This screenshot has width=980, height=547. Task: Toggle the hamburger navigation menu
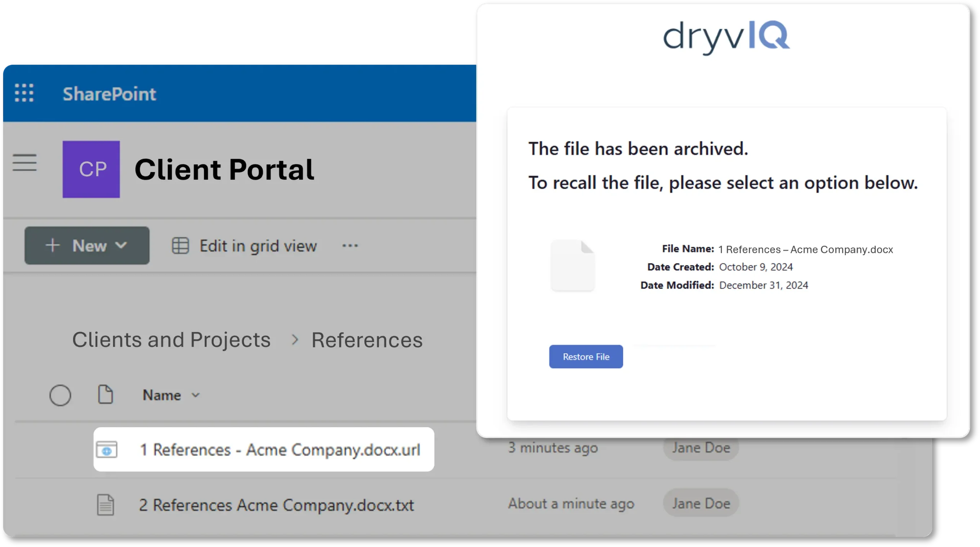point(24,162)
